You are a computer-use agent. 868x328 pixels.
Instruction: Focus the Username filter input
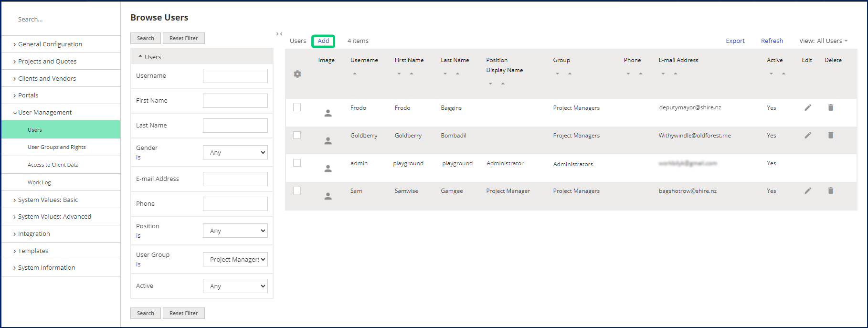pos(235,76)
